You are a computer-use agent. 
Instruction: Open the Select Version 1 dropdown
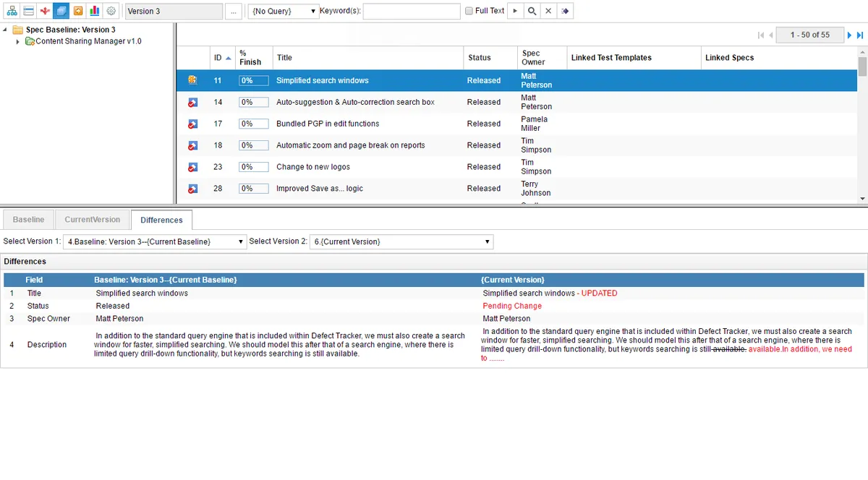pyautogui.click(x=155, y=241)
